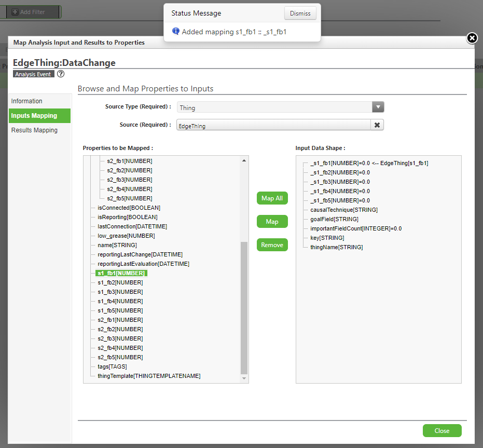483x448 pixels.
Task: Close dialog with the round X icon
Action: [472, 38]
